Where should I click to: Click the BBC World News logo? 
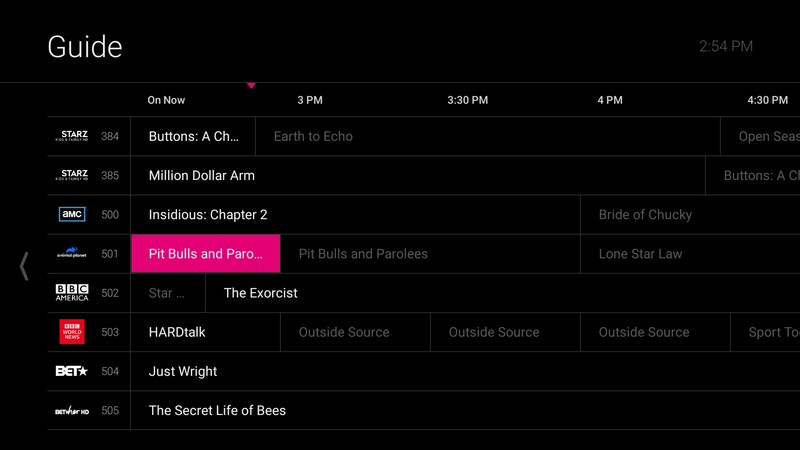pyautogui.click(x=72, y=332)
